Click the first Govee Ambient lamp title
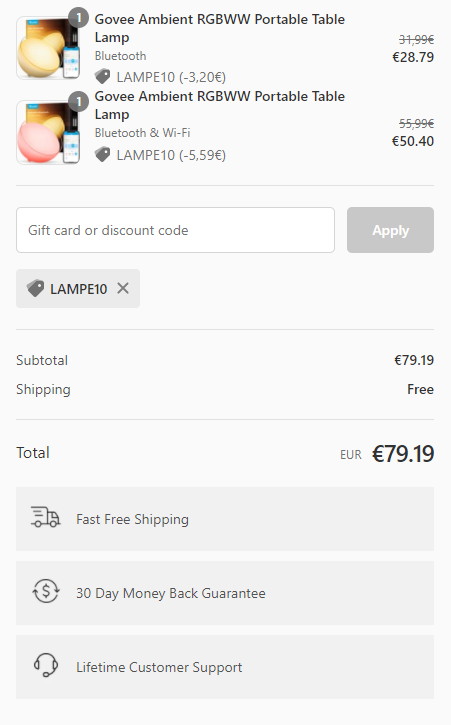This screenshot has height=725, width=451. [220, 28]
